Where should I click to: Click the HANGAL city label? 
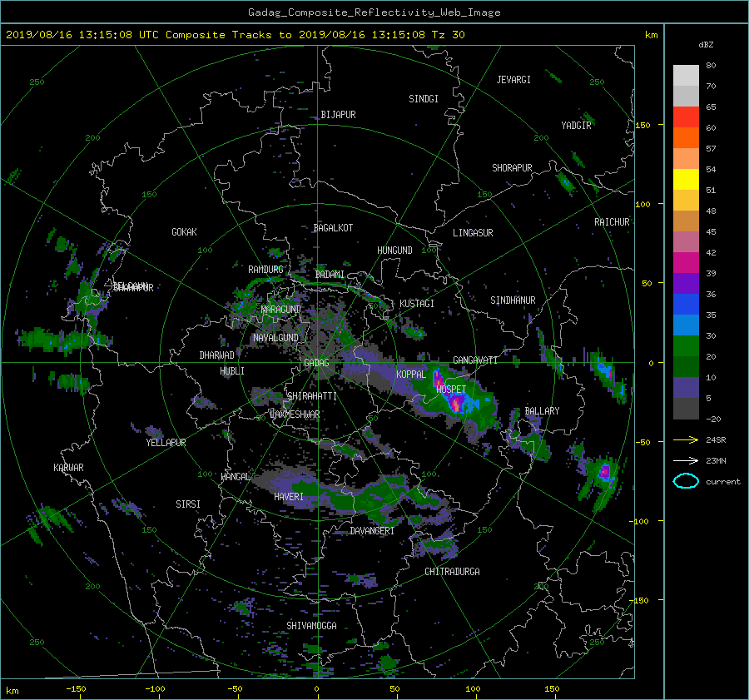pos(236,477)
